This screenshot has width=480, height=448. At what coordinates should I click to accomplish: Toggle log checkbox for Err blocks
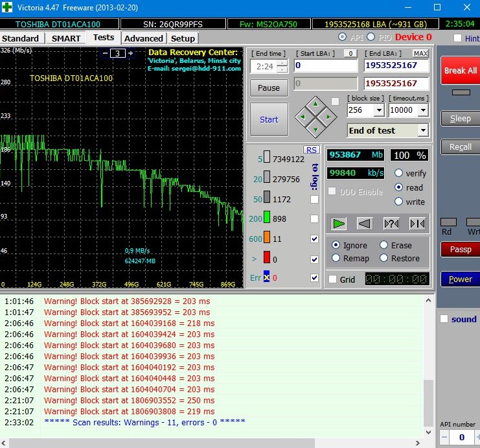click(314, 277)
